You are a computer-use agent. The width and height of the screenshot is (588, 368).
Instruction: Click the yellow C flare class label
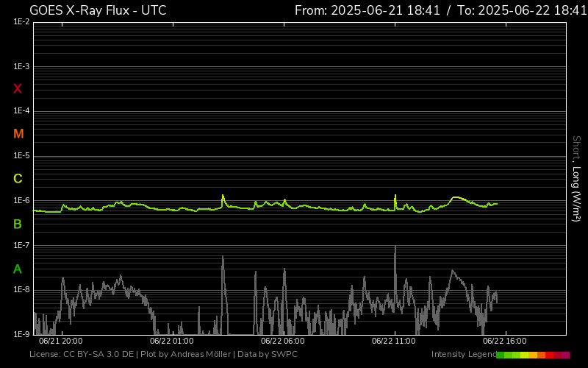[x=18, y=179]
